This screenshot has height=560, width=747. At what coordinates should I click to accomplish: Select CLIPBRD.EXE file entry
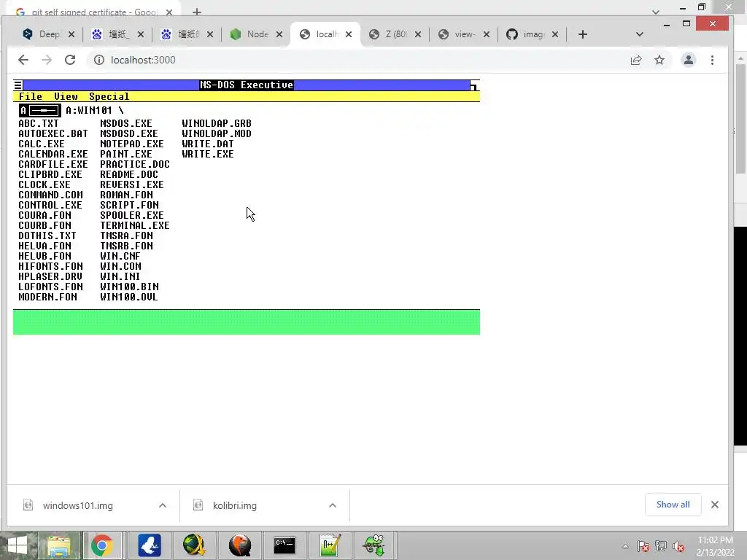pyautogui.click(x=50, y=175)
